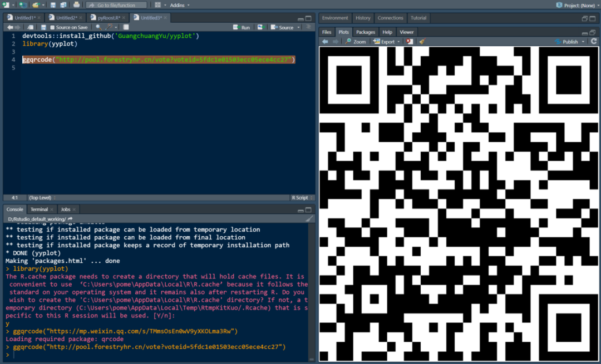The height and width of the screenshot is (364, 601).
Task: Click the Find/Replace magnifier icon
Action: click(99, 27)
